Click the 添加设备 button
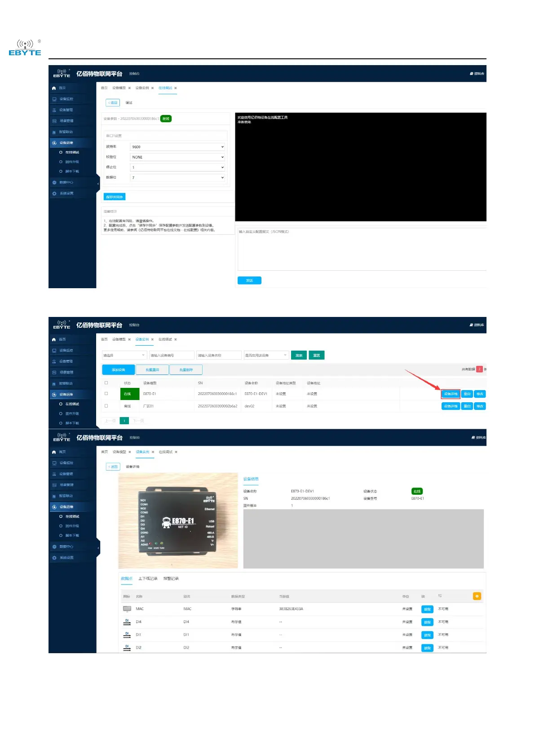The width and height of the screenshot is (535, 756). coord(119,369)
